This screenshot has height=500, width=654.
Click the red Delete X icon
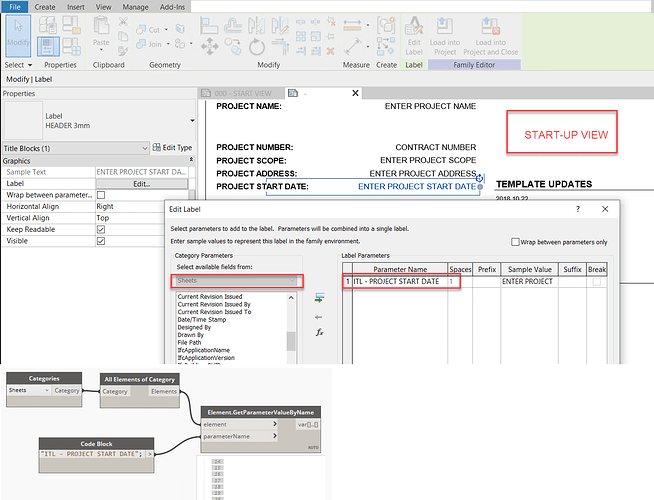(x=330, y=51)
